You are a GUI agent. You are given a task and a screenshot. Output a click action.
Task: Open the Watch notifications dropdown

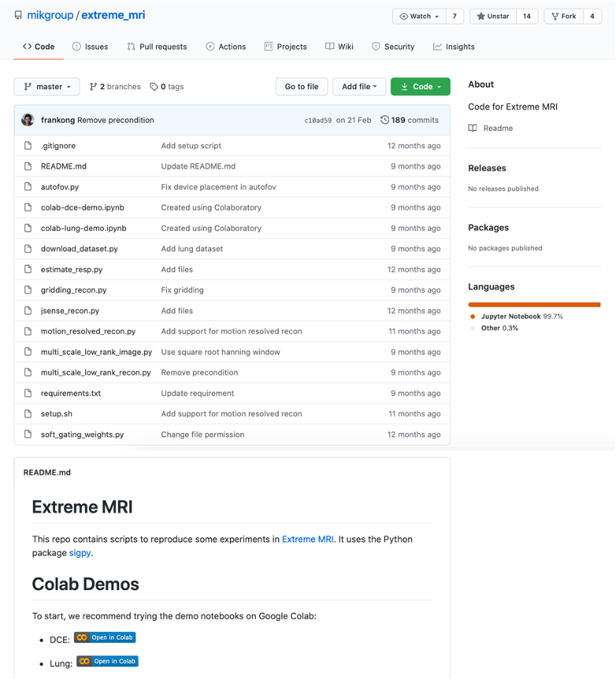pyautogui.click(x=419, y=17)
